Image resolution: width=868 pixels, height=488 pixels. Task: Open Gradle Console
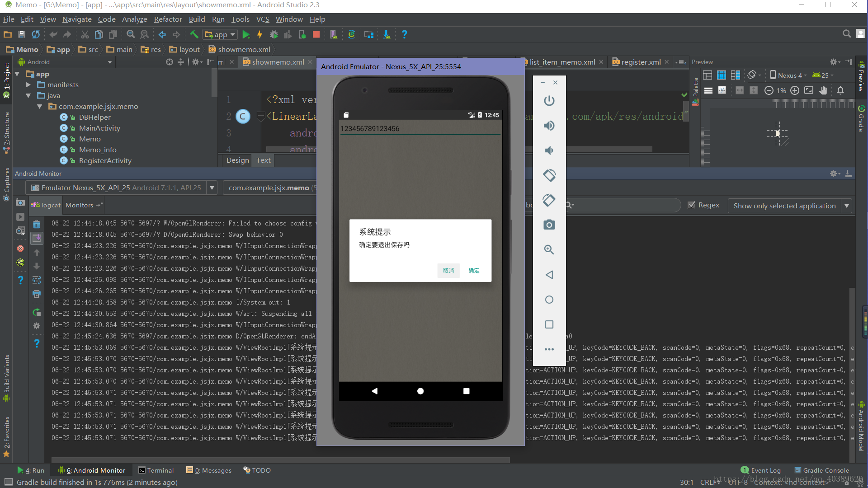(x=821, y=470)
